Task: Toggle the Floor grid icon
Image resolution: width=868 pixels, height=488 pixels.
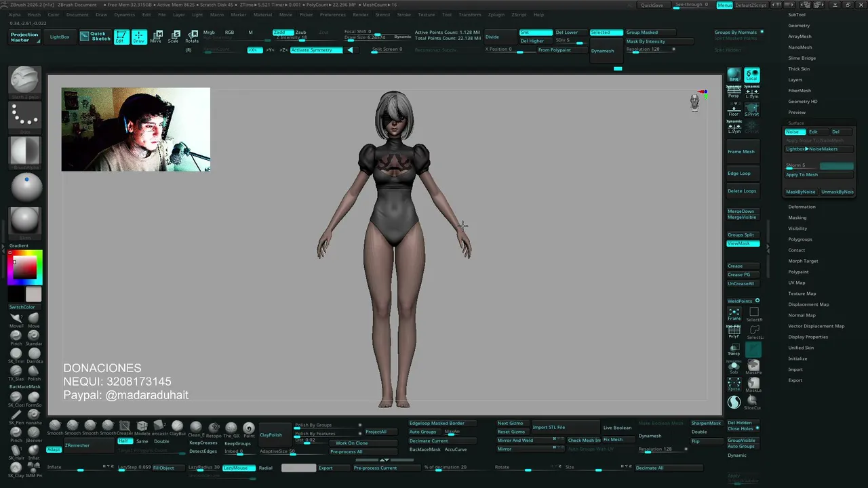Action: [x=734, y=109]
